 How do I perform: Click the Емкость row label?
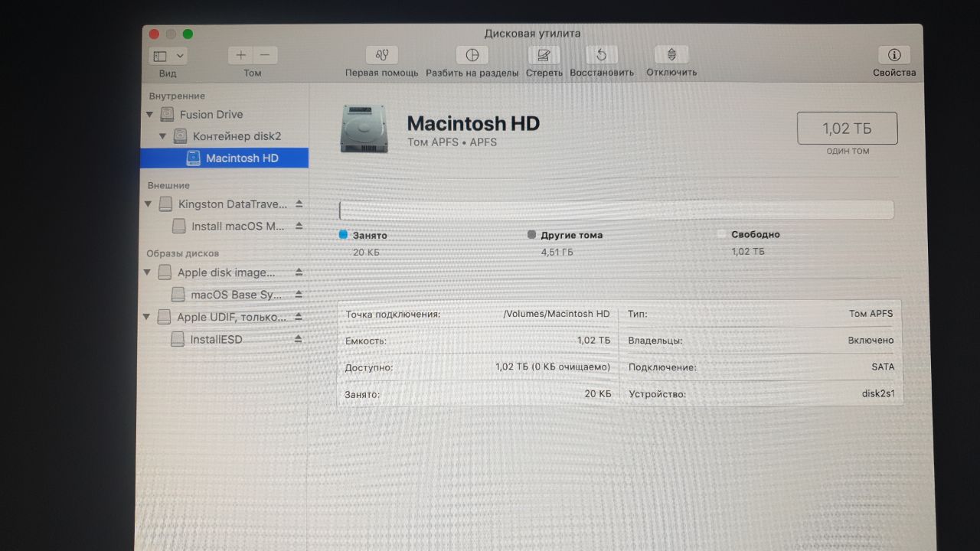coord(366,341)
